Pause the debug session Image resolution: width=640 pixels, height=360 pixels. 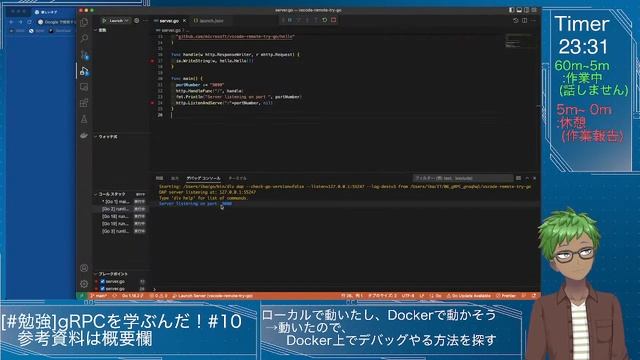(x=290, y=20)
